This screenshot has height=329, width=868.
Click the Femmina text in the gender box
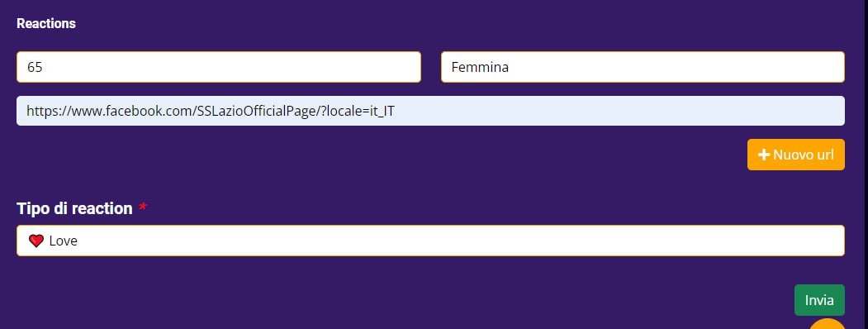point(480,68)
